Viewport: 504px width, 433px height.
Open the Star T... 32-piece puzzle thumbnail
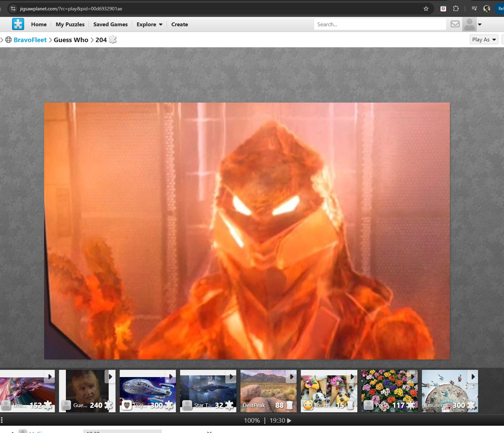208,391
